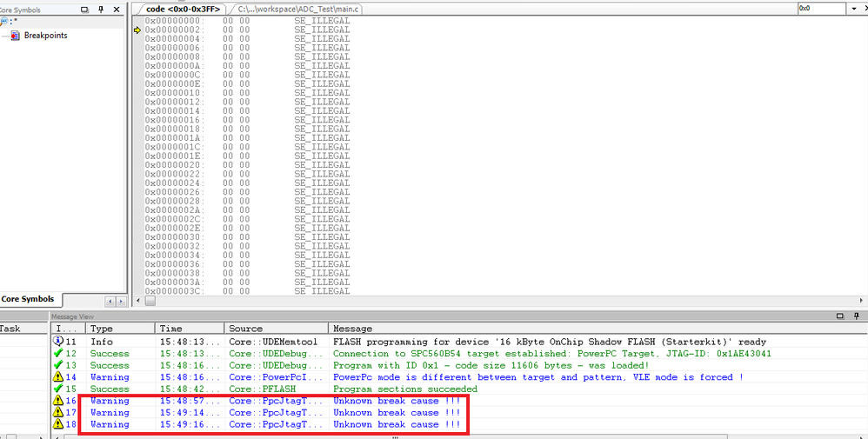
Task: Click the index column header in Message View
Action: coord(68,329)
